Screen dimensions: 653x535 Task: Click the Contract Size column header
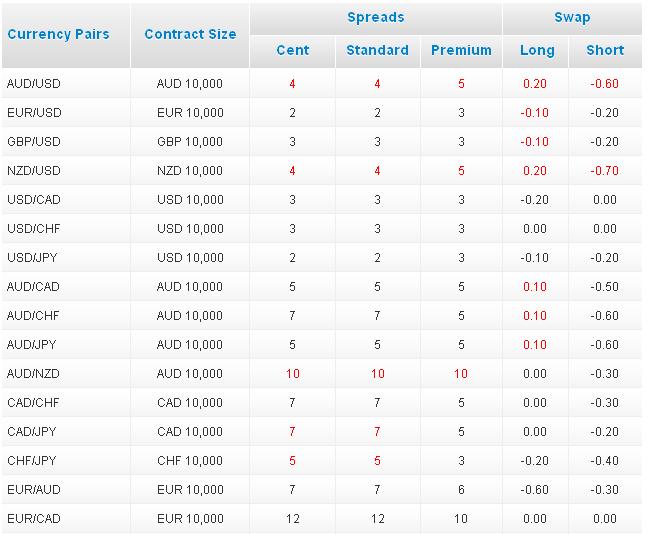pos(190,34)
